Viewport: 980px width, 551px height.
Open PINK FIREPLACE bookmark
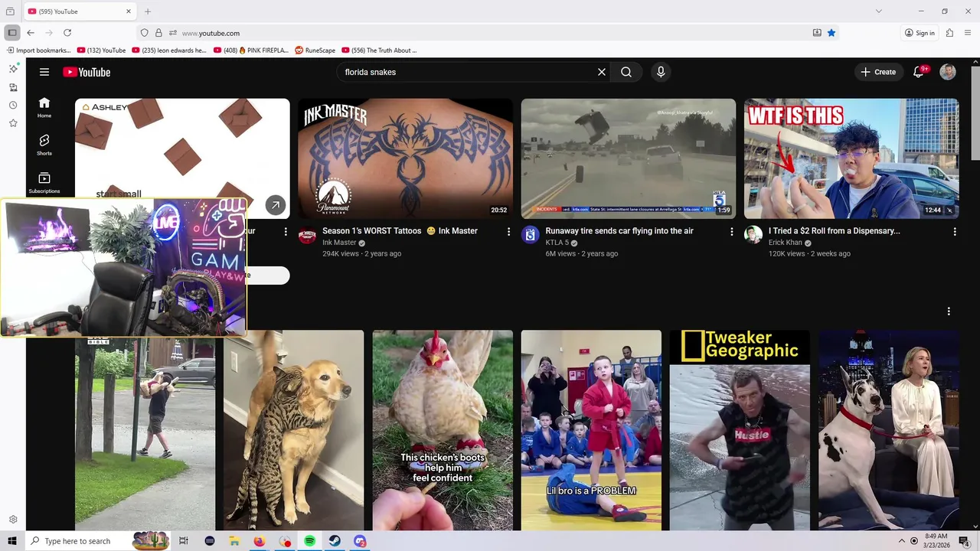(251, 51)
